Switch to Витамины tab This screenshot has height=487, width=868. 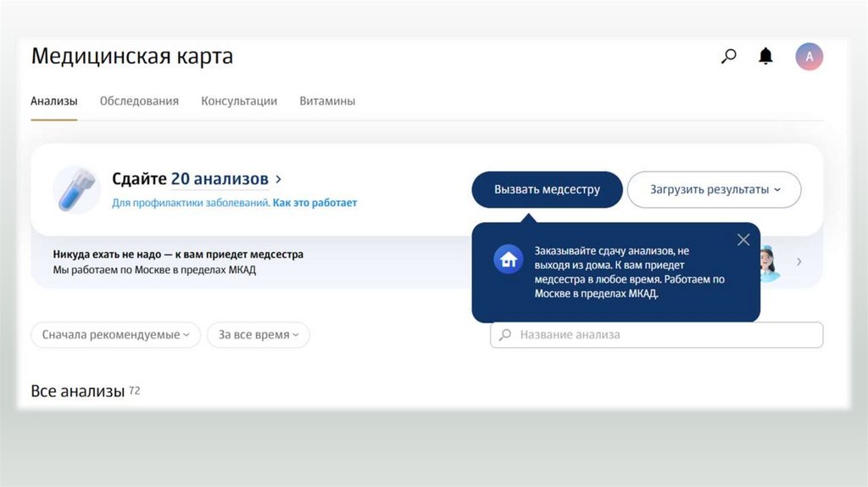pos(327,102)
